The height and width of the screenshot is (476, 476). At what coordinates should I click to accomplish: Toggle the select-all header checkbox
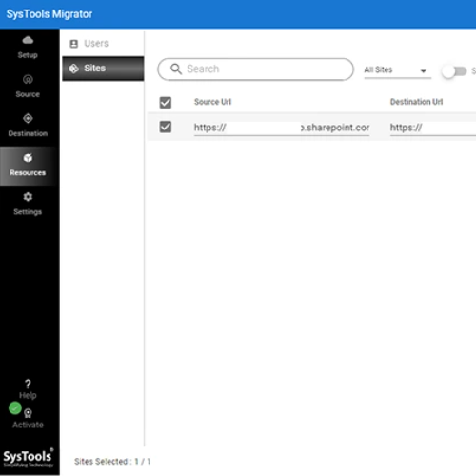[x=166, y=103]
